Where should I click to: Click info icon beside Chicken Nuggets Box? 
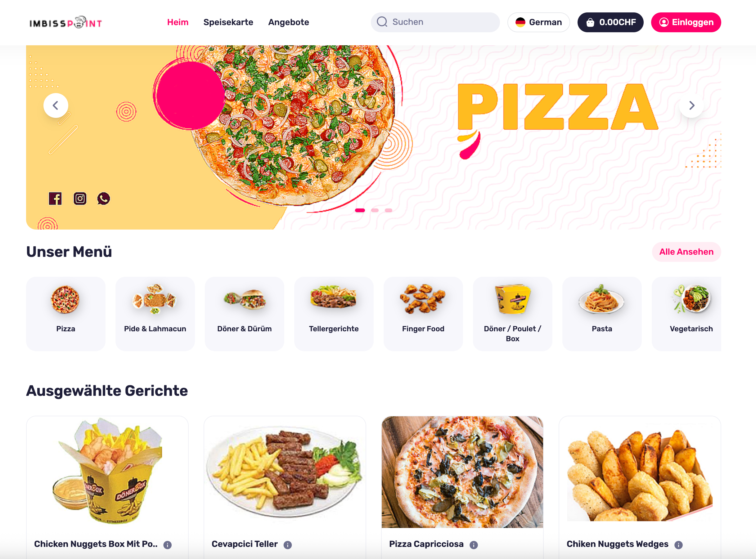(x=167, y=545)
